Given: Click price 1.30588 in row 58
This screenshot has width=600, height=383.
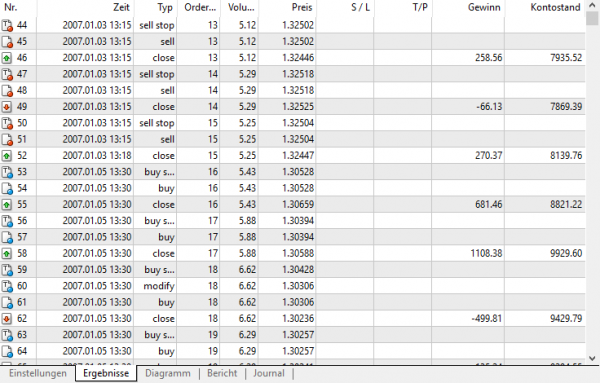Looking at the screenshot, I should [x=298, y=254].
